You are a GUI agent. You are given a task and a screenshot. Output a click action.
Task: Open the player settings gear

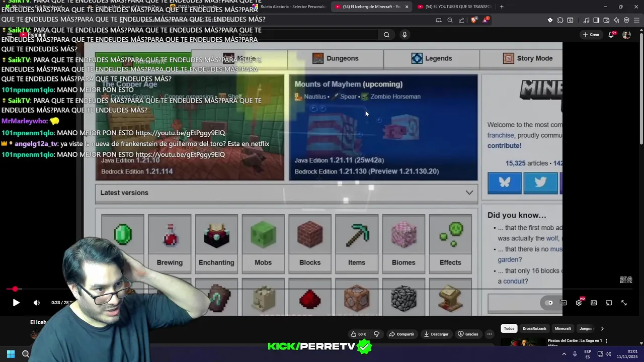pos(579,303)
